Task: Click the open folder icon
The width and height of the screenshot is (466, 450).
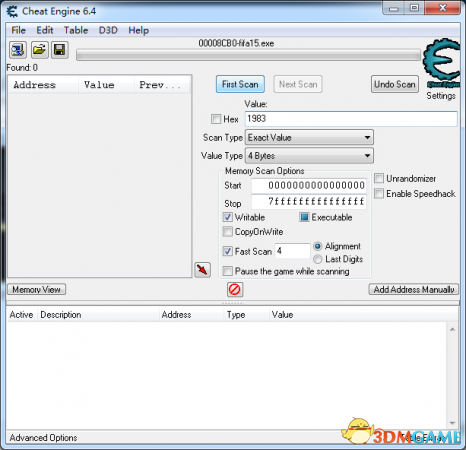Action: 40,50
